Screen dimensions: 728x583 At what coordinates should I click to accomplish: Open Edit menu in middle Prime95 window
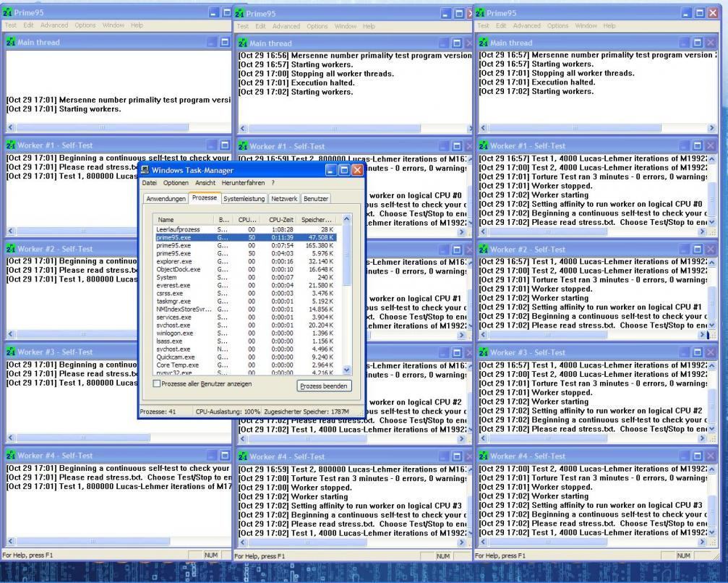(x=260, y=27)
